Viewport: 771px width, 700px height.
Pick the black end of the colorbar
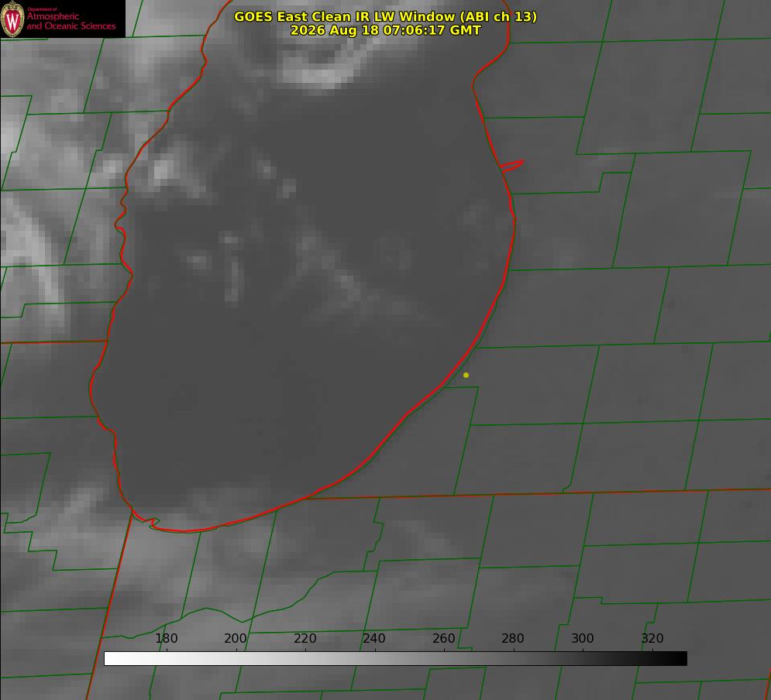682,659
